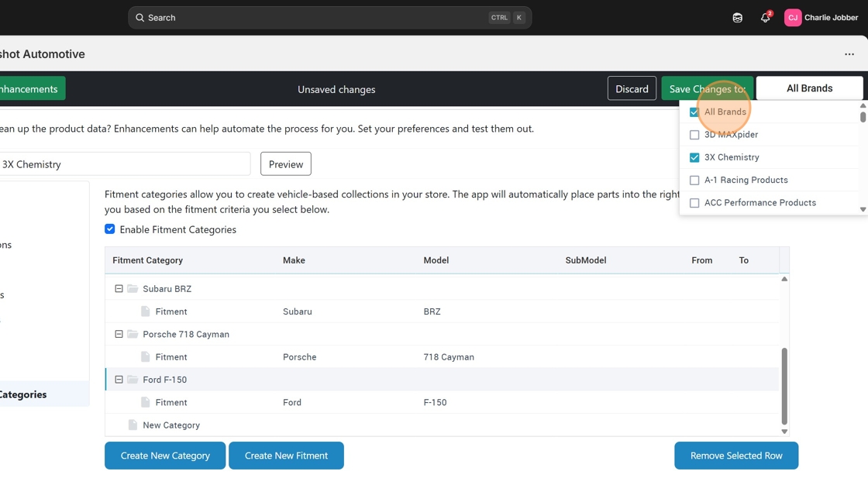Click the Subaru BRZ folder icon
Viewport: 868px width, 485px height.
[x=133, y=288]
